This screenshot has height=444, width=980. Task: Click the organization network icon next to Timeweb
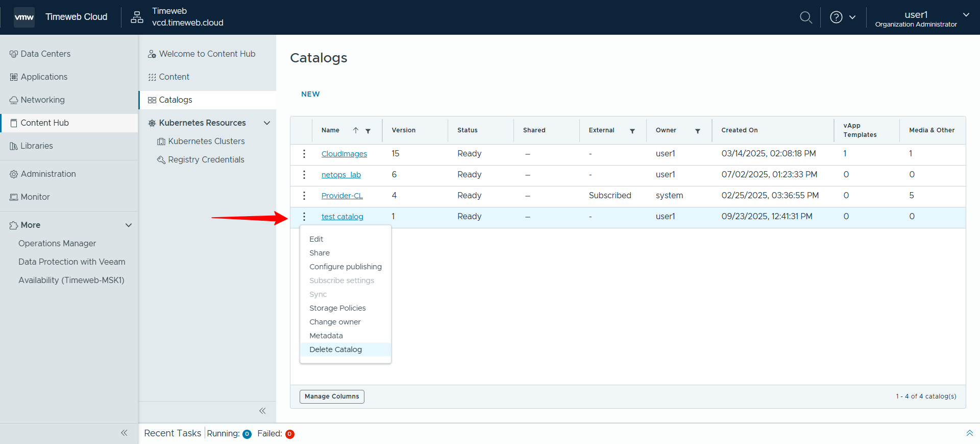(137, 17)
